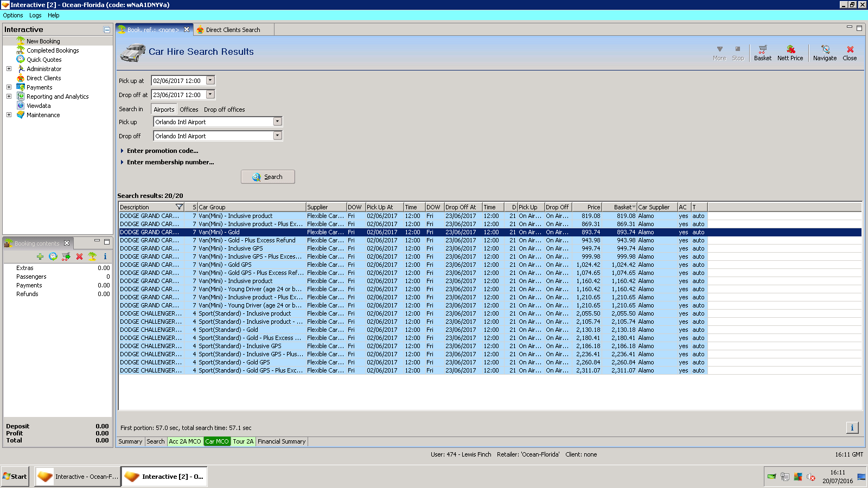Click the blue info button at bottom right
This screenshot has height=488, width=868.
point(852,428)
